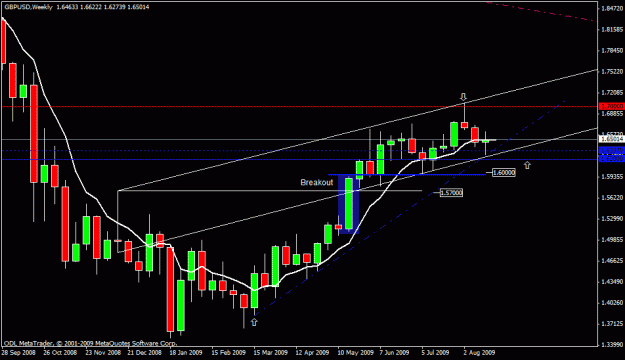Viewport: 625px width, 360px height.
Task: Select the pink dash-dot trendline at the top right
Action: click(x=540, y=11)
